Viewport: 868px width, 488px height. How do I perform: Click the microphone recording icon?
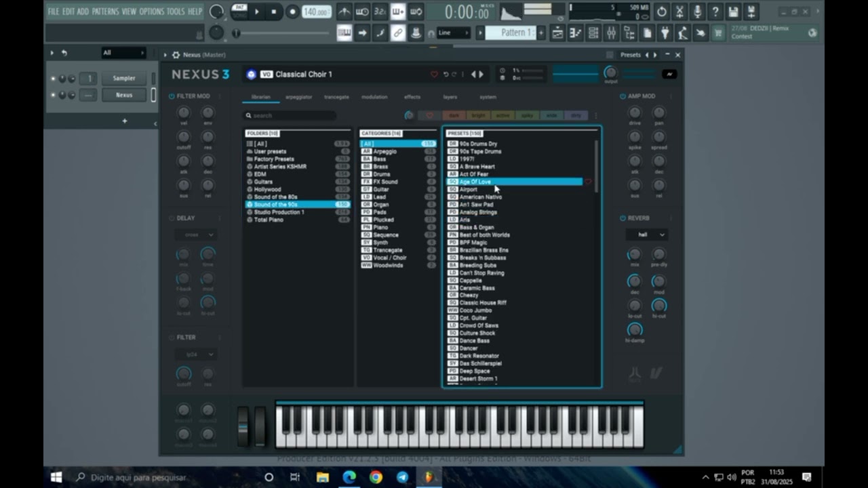[697, 12]
